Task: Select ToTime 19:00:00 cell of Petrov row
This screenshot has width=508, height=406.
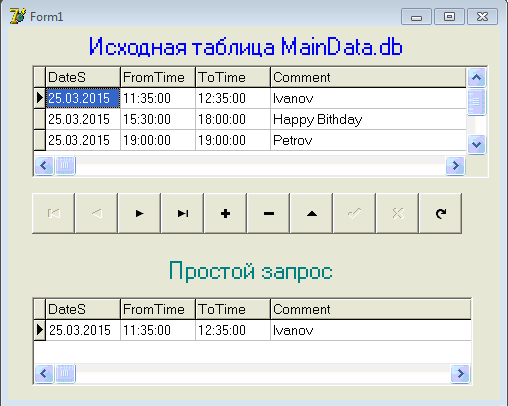Action: (x=233, y=140)
